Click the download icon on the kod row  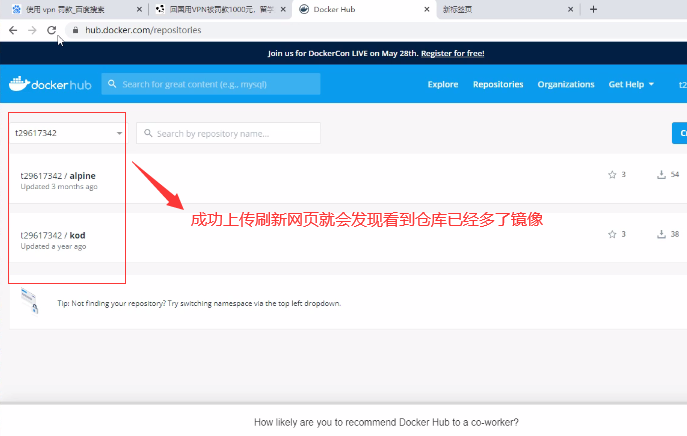click(661, 234)
